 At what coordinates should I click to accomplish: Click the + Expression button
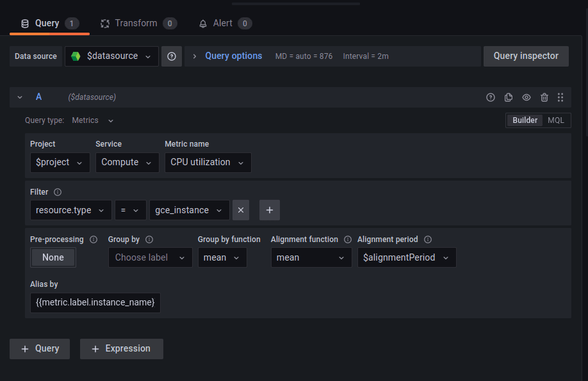tap(121, 348)
